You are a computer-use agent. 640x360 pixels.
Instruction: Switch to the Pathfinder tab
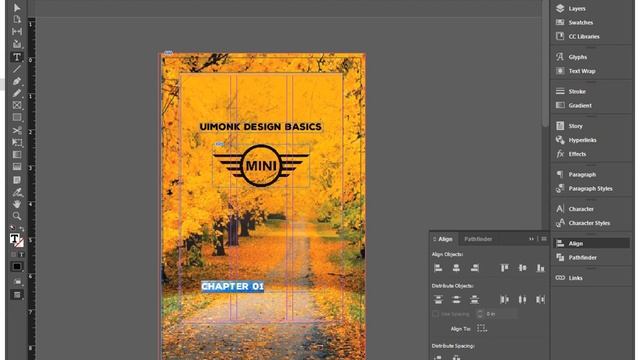478,239
